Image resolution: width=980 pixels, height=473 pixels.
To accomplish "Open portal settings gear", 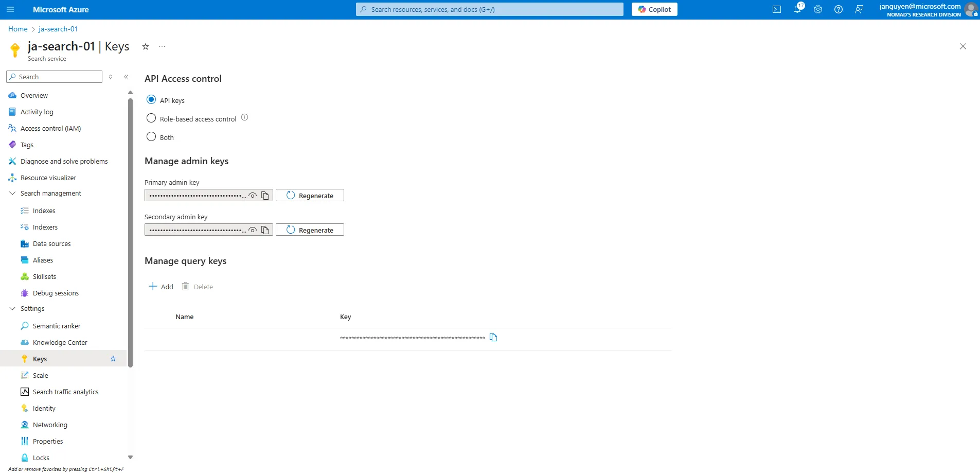I will click(x=818, y=9).
